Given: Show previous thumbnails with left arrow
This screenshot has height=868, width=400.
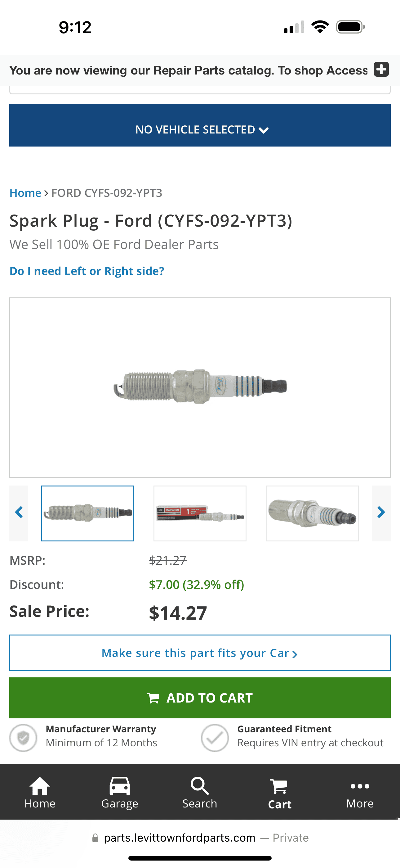Looking at the screenshot, I should coord(19,513).
